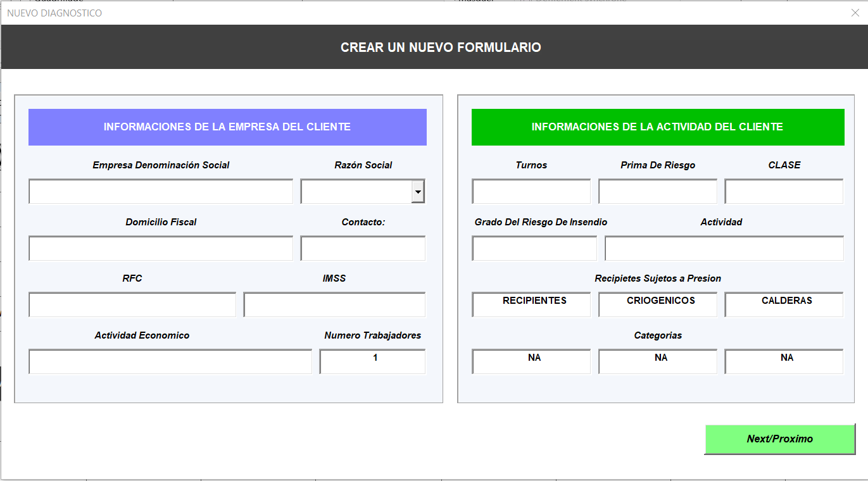Click the CREAR UN NUEVO FORMULARIO title
The height and width of the screenshot is (481, 868).
pyautogui.click(x=441, y=47)
